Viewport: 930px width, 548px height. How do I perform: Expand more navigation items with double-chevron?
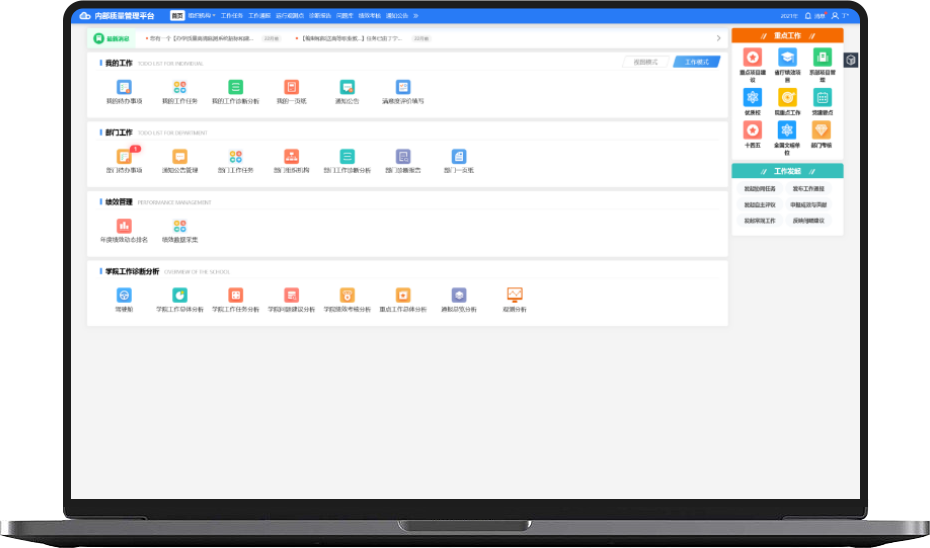[416, 16]
